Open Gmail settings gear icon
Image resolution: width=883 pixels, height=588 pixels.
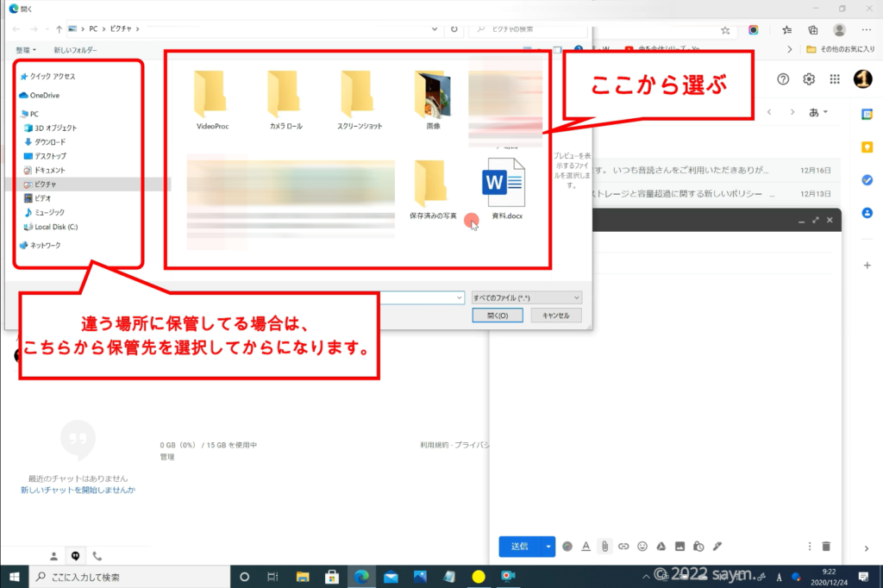(809, 79)
